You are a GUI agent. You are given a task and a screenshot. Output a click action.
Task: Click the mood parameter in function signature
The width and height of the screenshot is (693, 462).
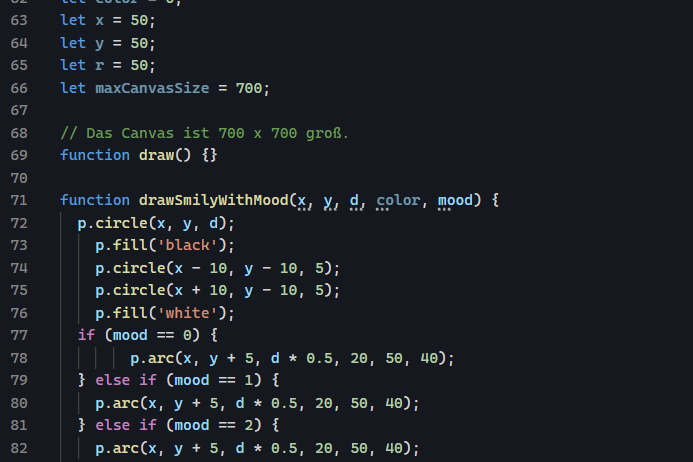456,200
